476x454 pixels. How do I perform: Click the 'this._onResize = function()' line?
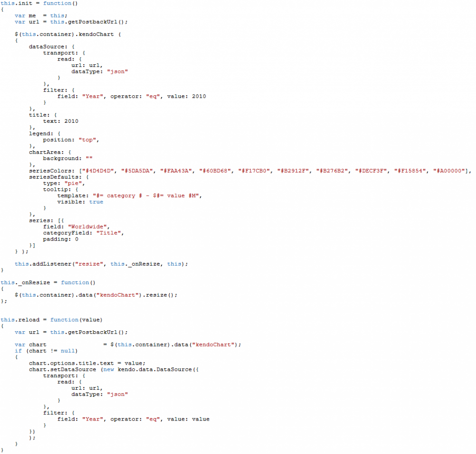point(48,283)
